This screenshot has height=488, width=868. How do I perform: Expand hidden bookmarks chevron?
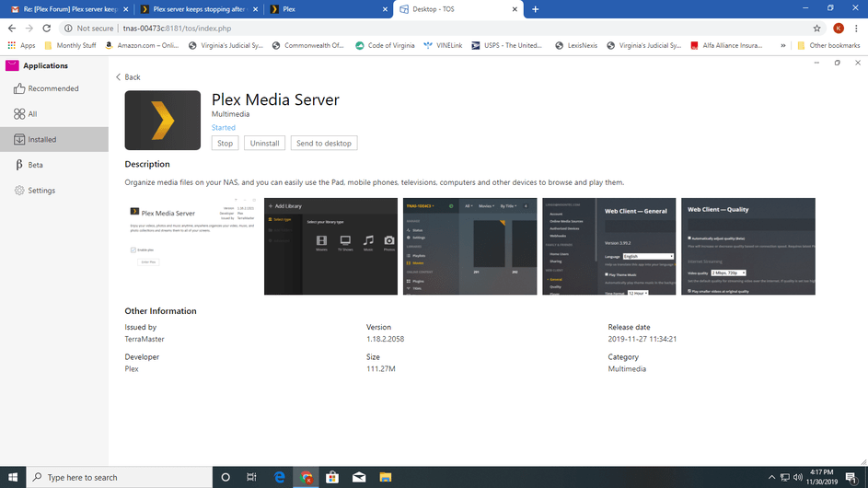[782, 45]
